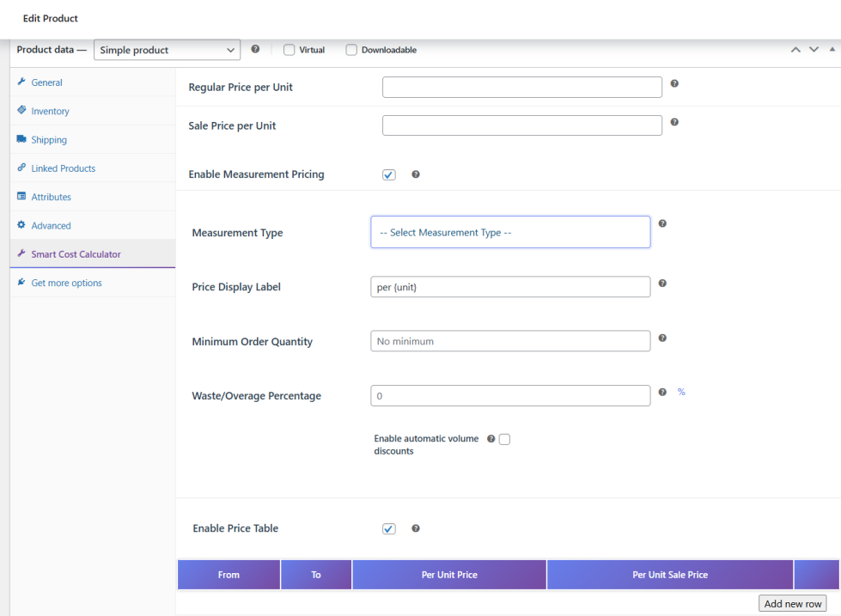Open the Inventory tab tag icon

pos(21,111)
